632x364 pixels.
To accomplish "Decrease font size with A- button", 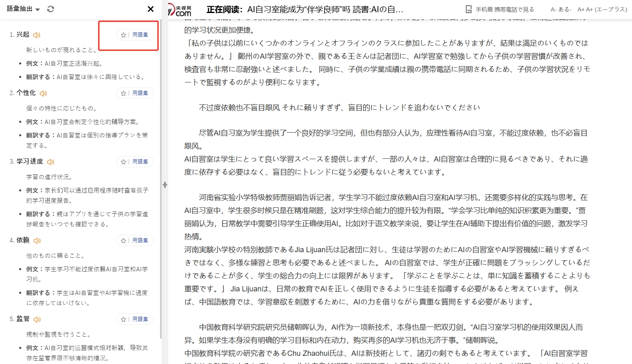I will point(561,9).
